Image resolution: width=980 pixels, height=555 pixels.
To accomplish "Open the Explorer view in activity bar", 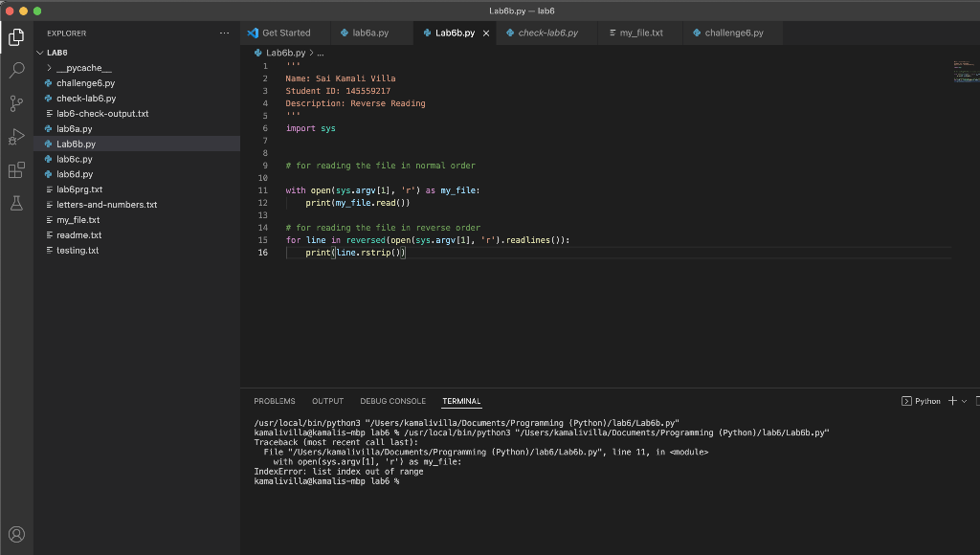I will tap(16, 37).
